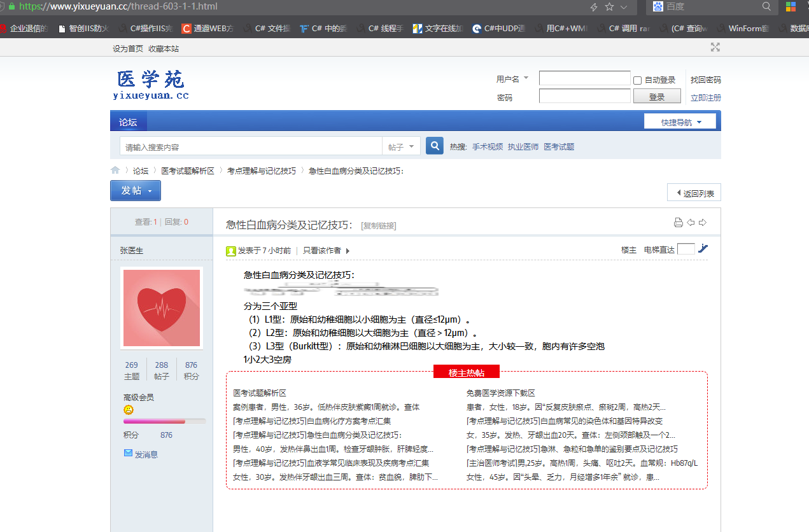The width and height of the screenshot is (809, 532).
Task: Click the 发消息 envelope icon
Action: 128,453
